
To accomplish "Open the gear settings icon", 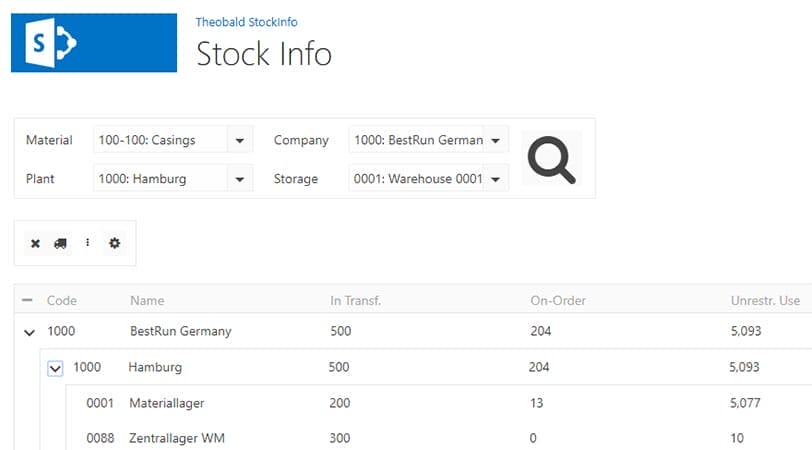I will coord(114,243).
